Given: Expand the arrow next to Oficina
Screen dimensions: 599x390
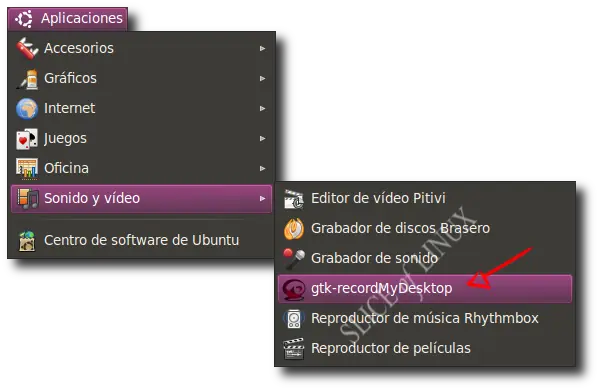Looking at the screenshot, I should click(x=262, y=168).
